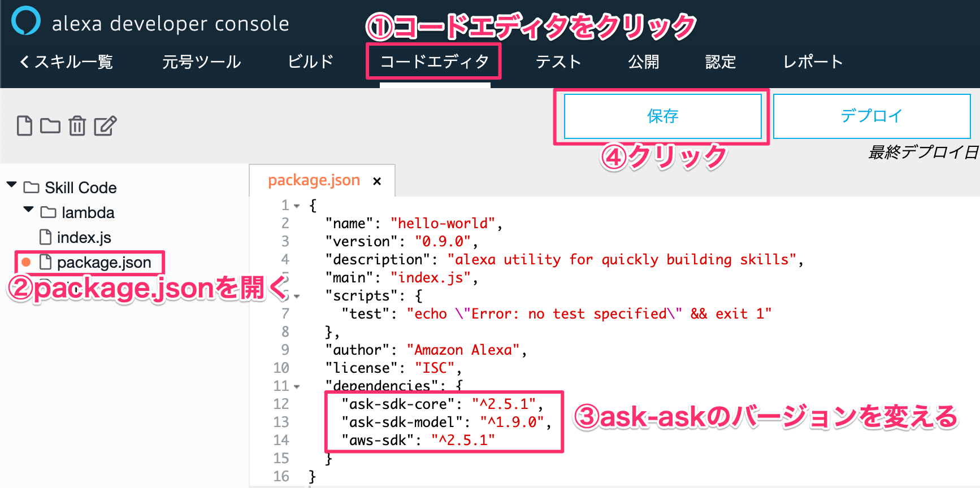Viewport: 980px width, 488px height.
Task: Create a new folder with the folder icon
Action: [x=50, y=125]
